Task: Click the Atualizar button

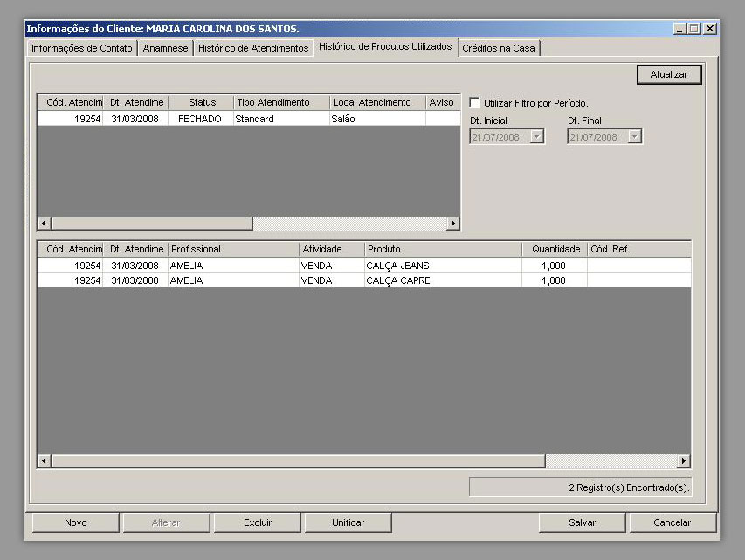Action: point(668,74)
